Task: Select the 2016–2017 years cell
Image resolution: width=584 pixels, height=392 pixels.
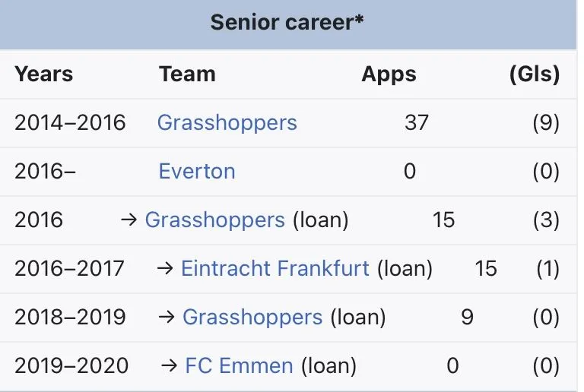Action: coord(69,268)
